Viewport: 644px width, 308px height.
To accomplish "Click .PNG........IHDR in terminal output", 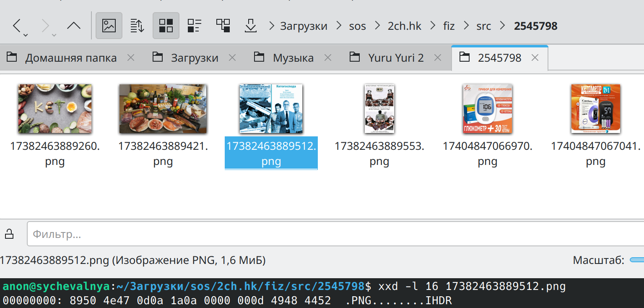I will click(399, 300).
